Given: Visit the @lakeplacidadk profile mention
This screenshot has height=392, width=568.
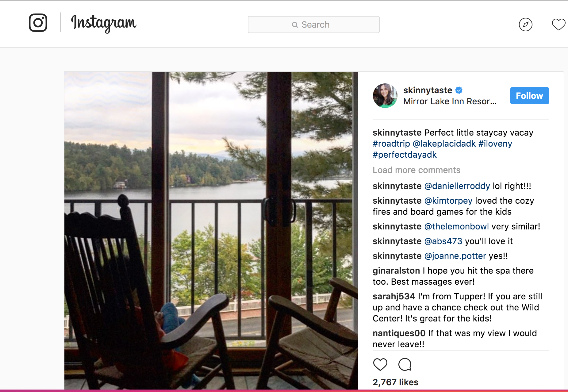Looking at the screenshot, I should [444, 144].
